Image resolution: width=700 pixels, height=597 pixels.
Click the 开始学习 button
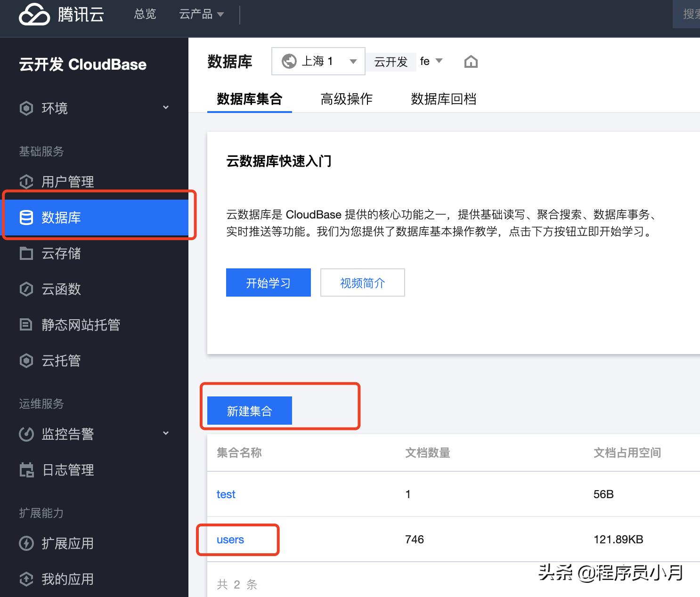(x=269, y=282)
